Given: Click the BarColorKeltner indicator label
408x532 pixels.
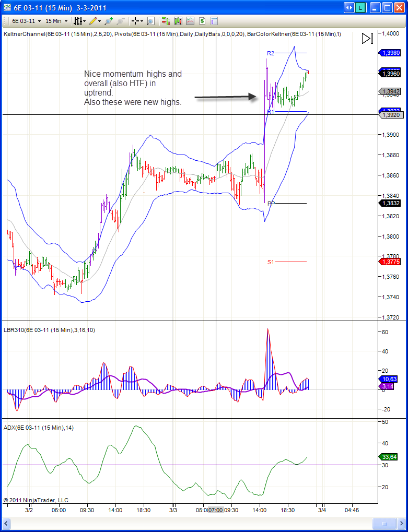Looking at the screenshot, I should point(294,34).
